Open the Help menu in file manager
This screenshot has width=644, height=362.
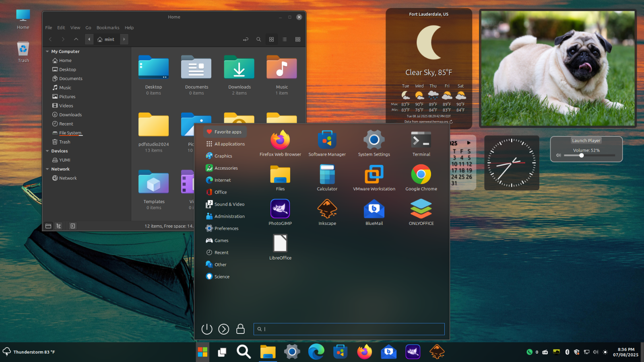129,28
